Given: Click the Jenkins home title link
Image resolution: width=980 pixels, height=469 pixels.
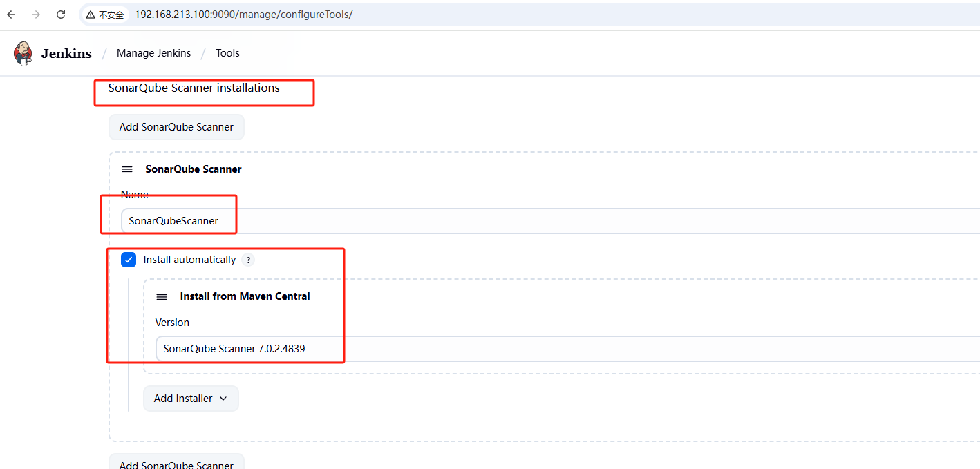Looking at the screenshot, I should pos(66,54).
